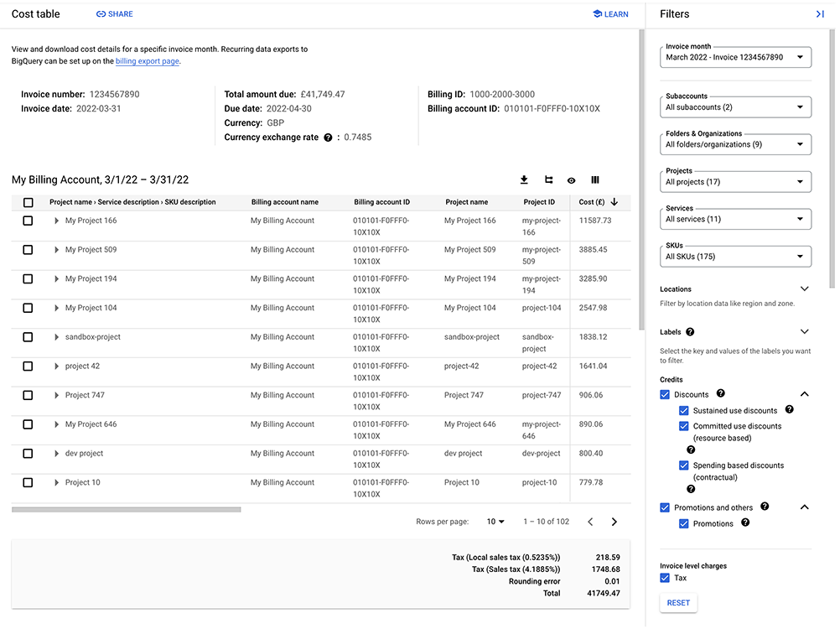This screenshot has width=840, height=629.
Task: Click help icon beside Sustained use discounts
Action: 789,410
